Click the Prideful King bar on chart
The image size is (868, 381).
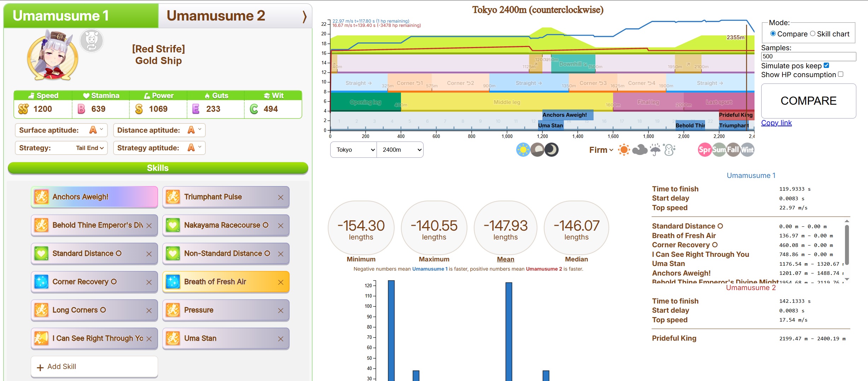point(736,115)
